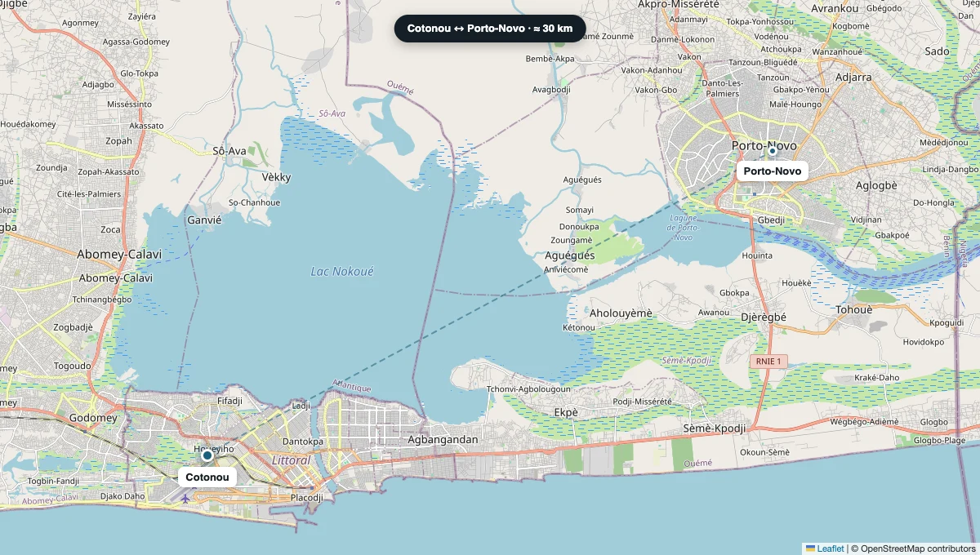The width and height of the screenshot is (980, 555).
Task: Click the Tohouè label
Action: (854, 310)
